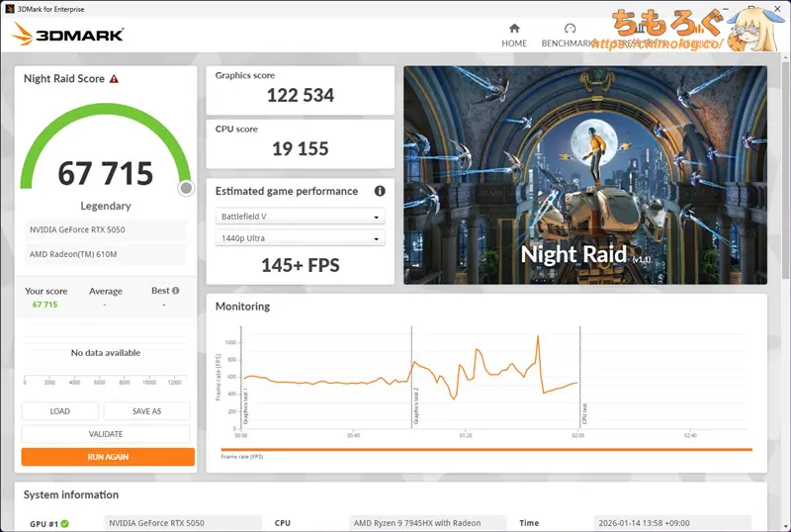Image resolution: width=791 pixels, height=532 pixels.
Task: Click the Frame rate (FPS) orange legend bar
Action: (x=484, y=450)
